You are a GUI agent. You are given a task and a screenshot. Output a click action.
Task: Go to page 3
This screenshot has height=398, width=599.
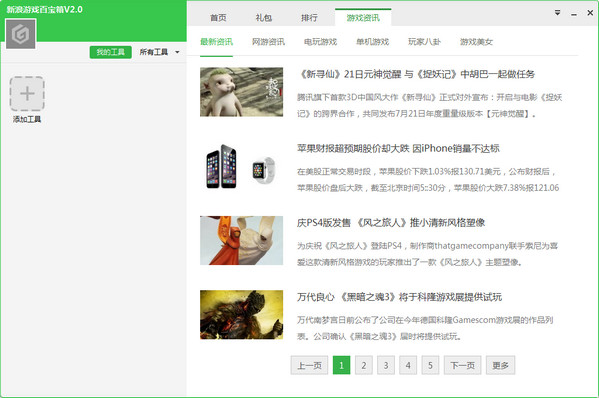click(386, 365)
